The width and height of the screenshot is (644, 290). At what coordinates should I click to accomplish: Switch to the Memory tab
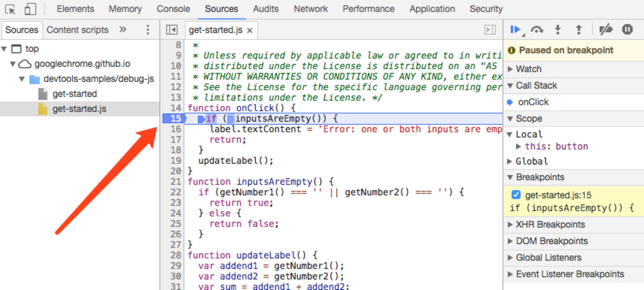coord(125,9)
